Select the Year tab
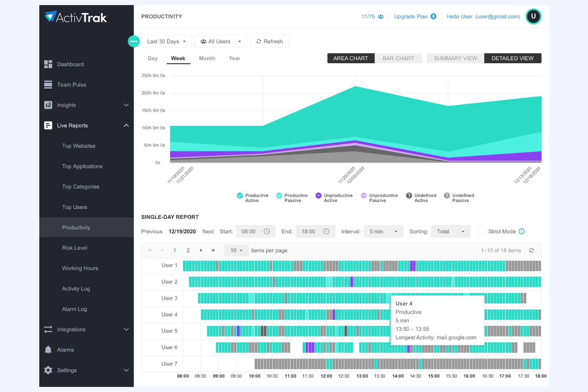The width and height of the screenshot is (588, 392). click(x=234, y=58)
